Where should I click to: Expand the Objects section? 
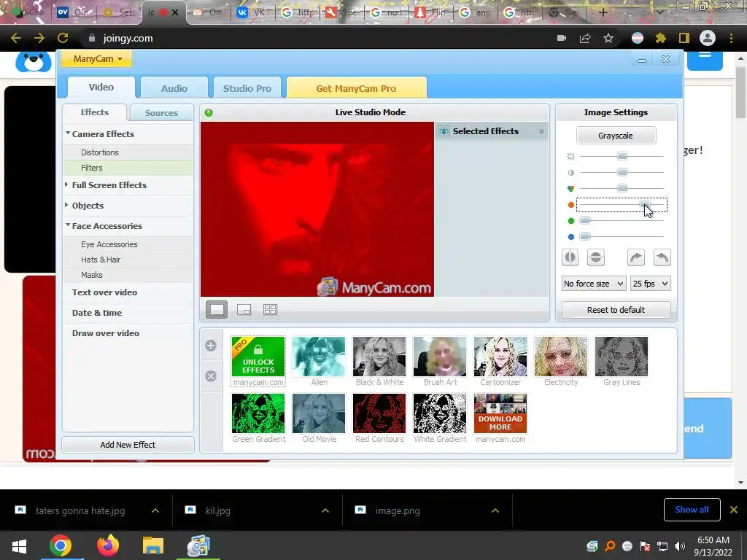click(x=66, y=205)
